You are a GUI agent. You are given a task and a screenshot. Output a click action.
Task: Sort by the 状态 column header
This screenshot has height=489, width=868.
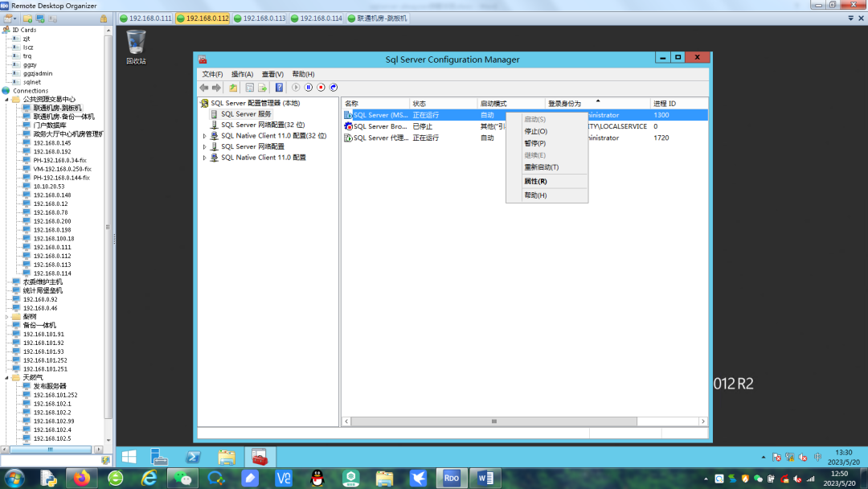point(444,104)
